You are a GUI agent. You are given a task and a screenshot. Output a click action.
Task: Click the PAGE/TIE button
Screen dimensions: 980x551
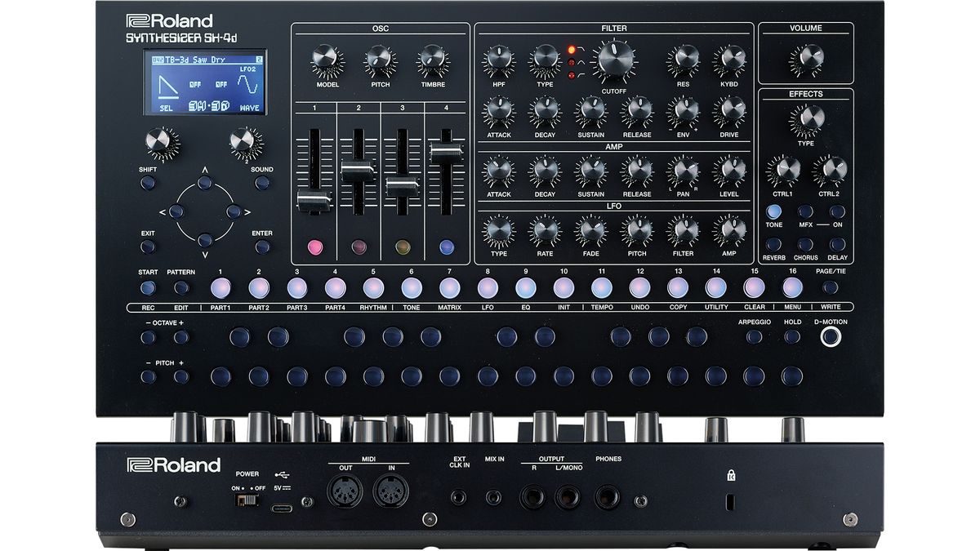pos(831,287)
